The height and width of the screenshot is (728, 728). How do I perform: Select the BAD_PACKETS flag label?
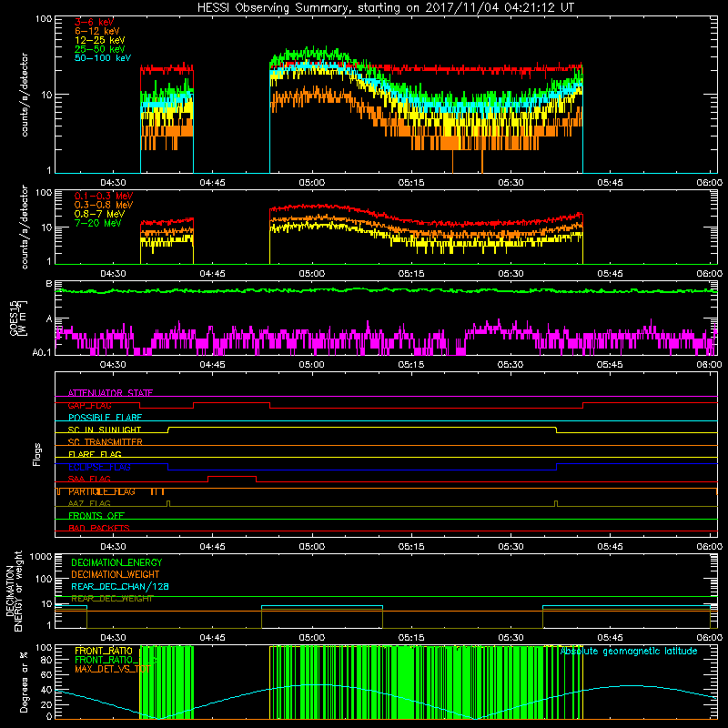[x=99, y=528]
